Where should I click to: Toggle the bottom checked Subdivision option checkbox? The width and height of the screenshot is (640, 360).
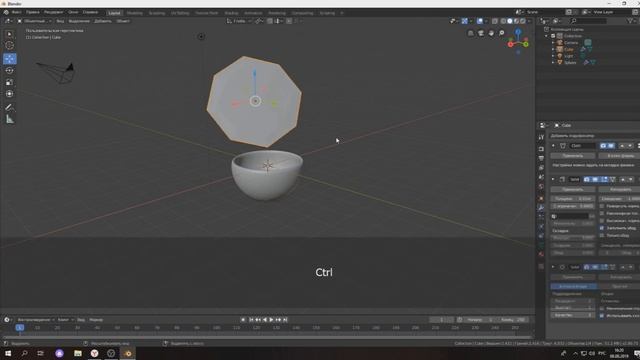(x=602, y=316)
